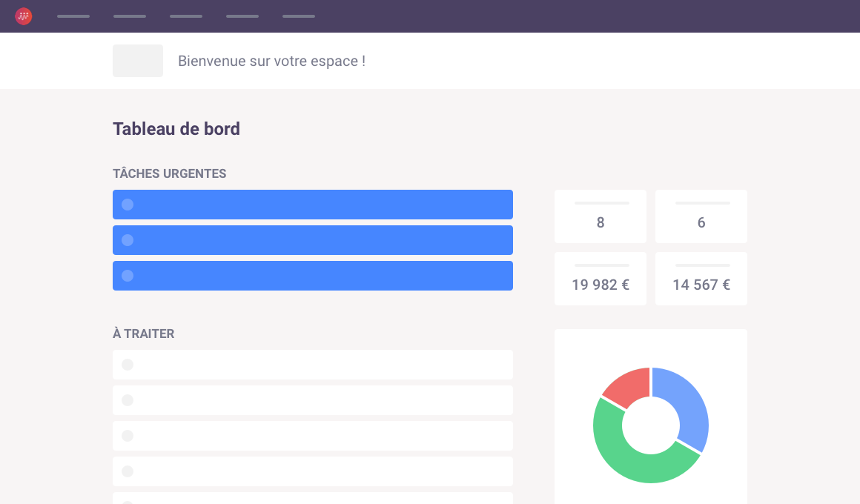Click the grey avatar placeholder beside welcome text

(138, 61)
